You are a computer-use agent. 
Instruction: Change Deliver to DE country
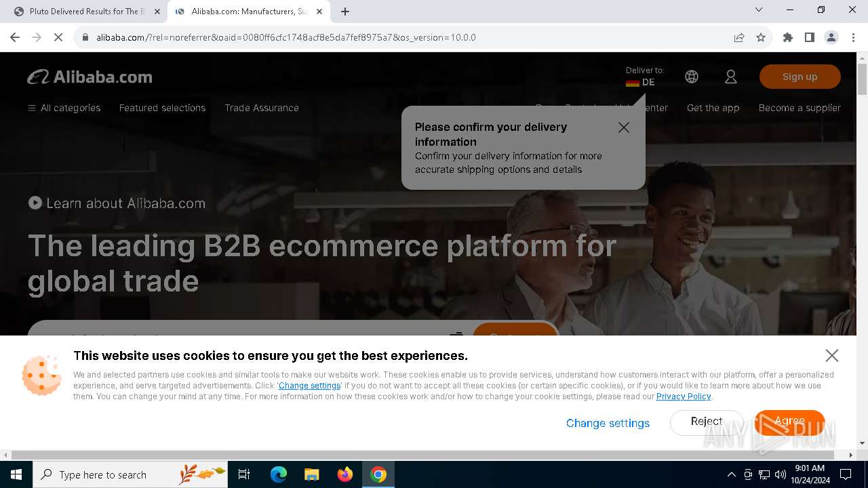click(x=644, y=77)
